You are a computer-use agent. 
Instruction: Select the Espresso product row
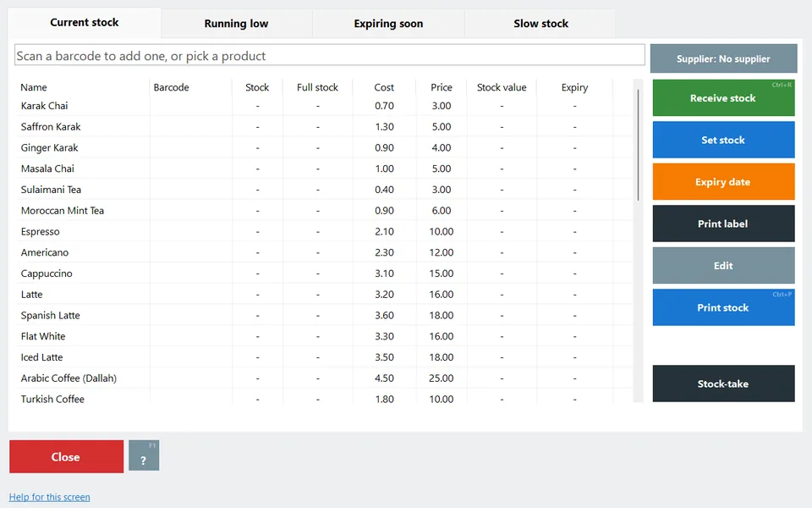point(325,232)
